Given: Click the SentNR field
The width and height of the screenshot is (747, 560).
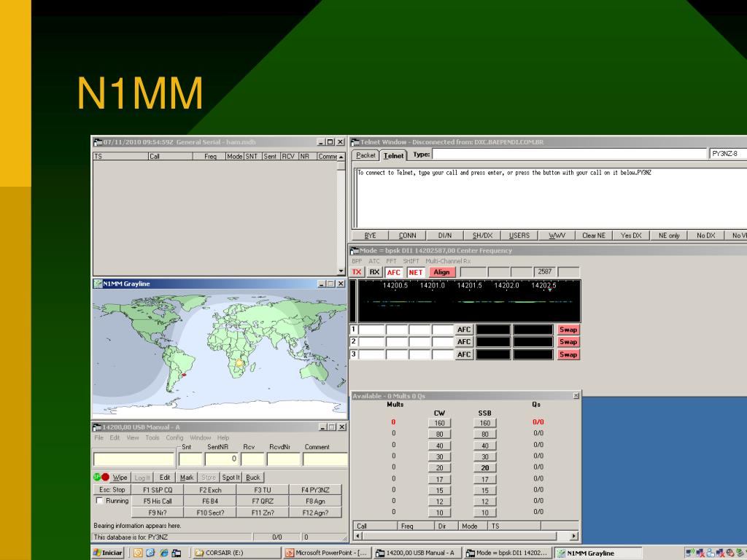Looking at the screenshot, I should click(x=222, y=459).
